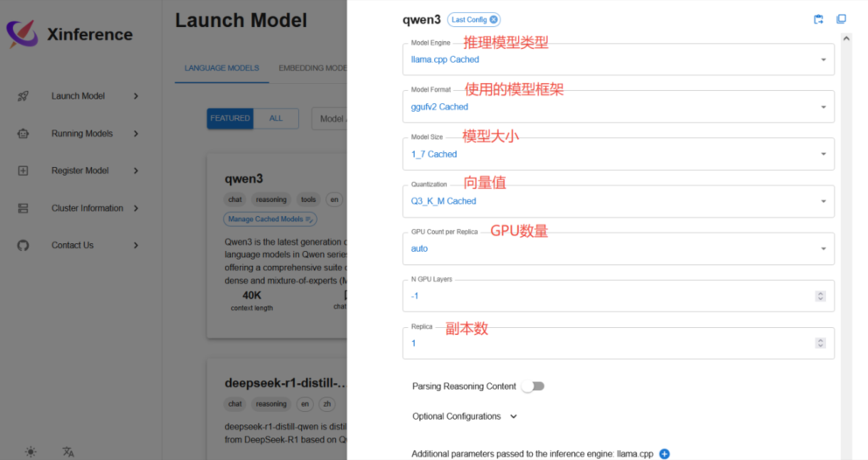The width and height of the screenshot is (868, 460).
Task: Adjust the N GPU Layers stepper arrows
Action: click(821, 296)
